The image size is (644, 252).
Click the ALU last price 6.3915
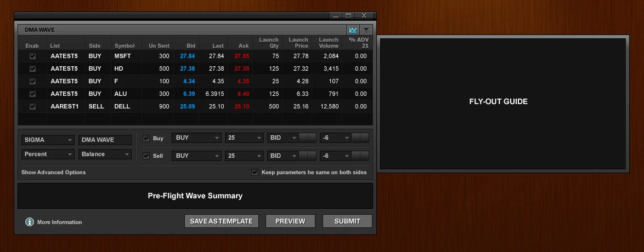[214, 94]
